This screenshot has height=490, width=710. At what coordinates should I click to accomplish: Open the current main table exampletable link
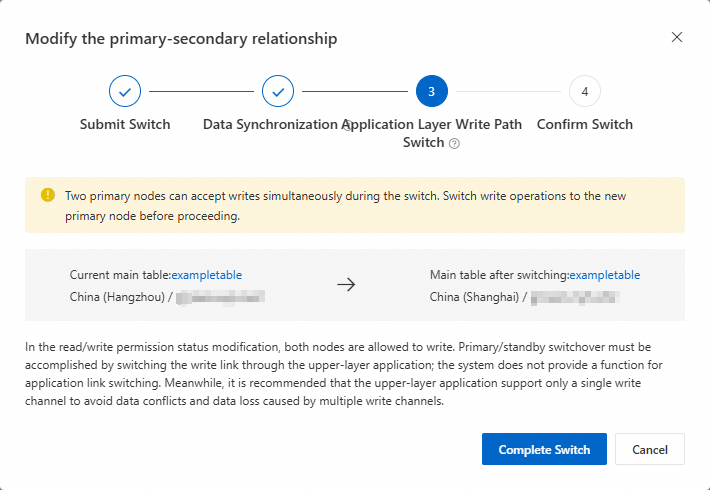[207, 275]
